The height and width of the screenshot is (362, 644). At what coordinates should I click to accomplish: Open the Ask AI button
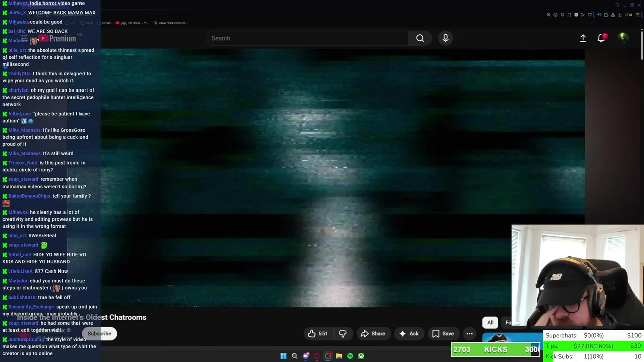(x=409, y=334)
